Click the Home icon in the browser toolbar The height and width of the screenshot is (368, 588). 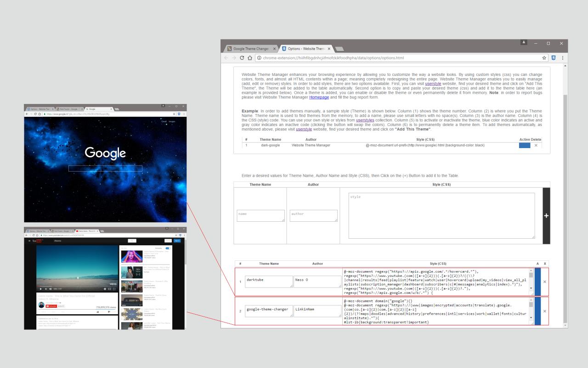(x=250, y=58)
